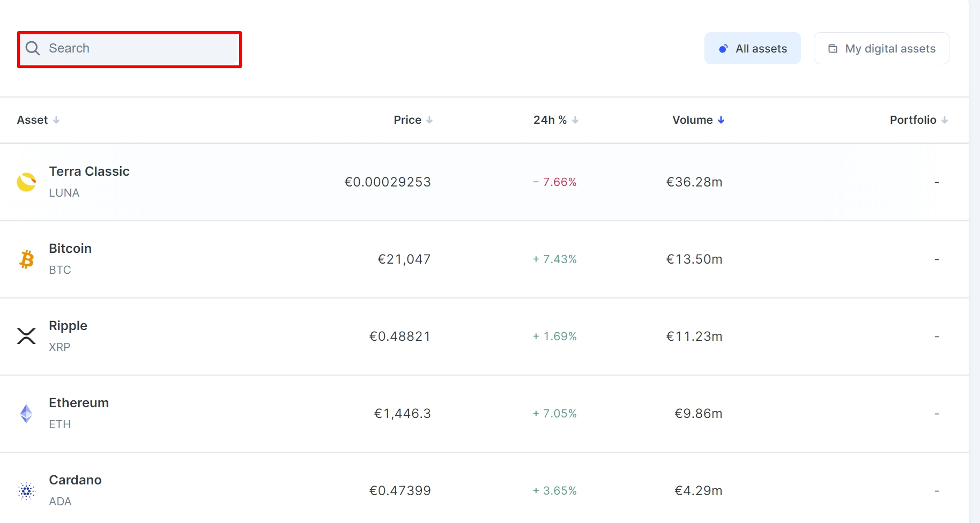Open the Cardano asset name
Viewport: 980px width, 523px height.
(x=76, y=480)
